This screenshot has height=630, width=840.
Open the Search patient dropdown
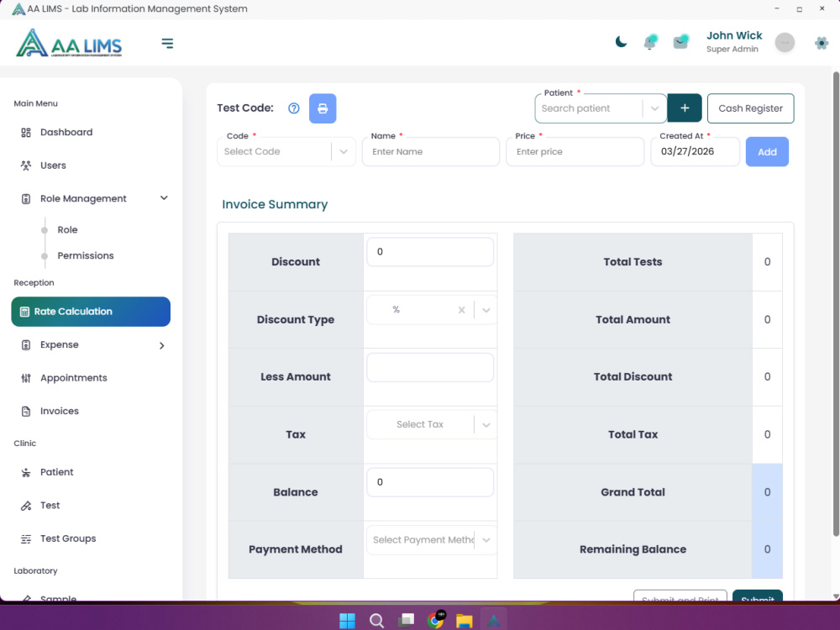point(601,108)
